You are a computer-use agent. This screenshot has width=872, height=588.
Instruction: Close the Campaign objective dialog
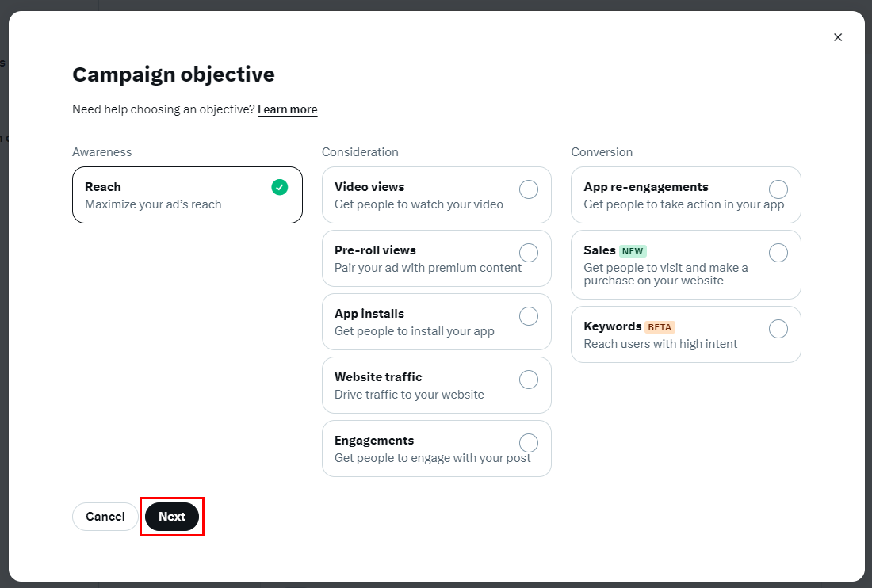838,37
